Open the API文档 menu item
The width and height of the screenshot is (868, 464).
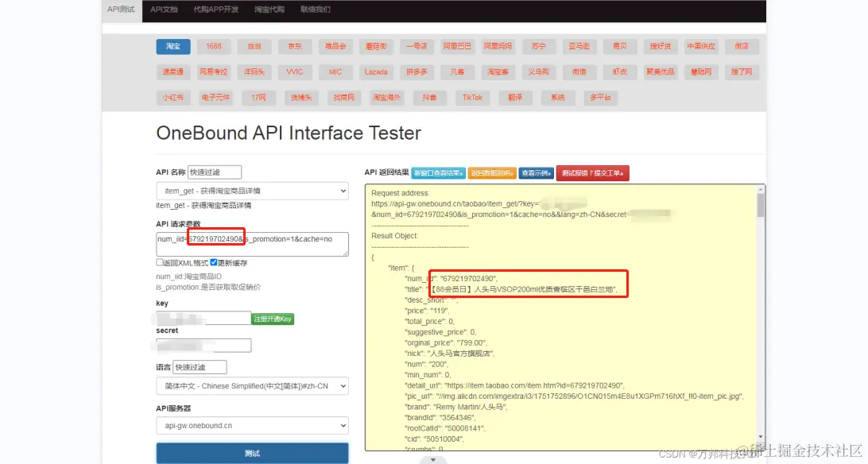coord(164,10)
